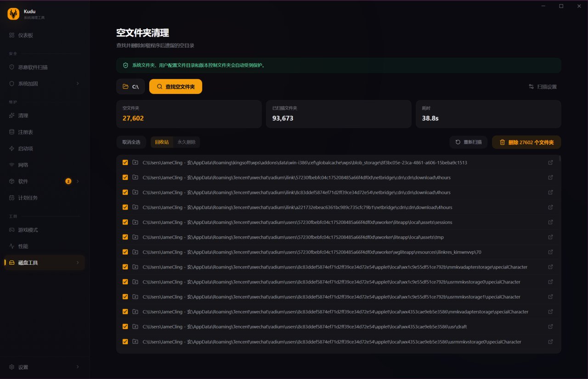Open 计划任务 in sidebar
Screen dimensions: 588x379
[x=44, y=198]
